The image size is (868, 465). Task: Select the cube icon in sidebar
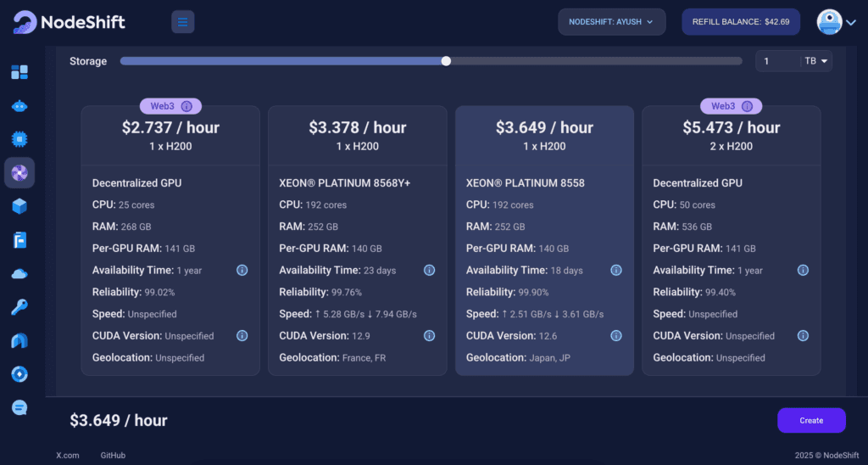[19, 206]
